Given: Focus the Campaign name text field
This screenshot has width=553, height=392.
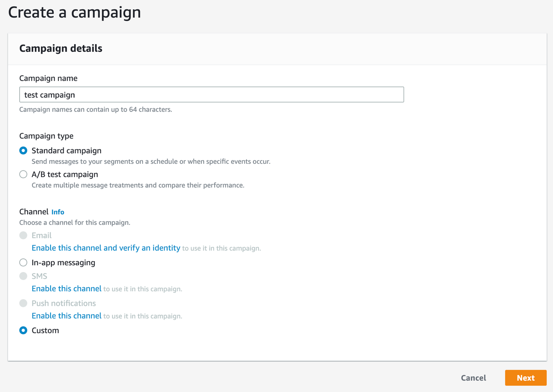Looking at the screenshot, I should click(211, 95).
